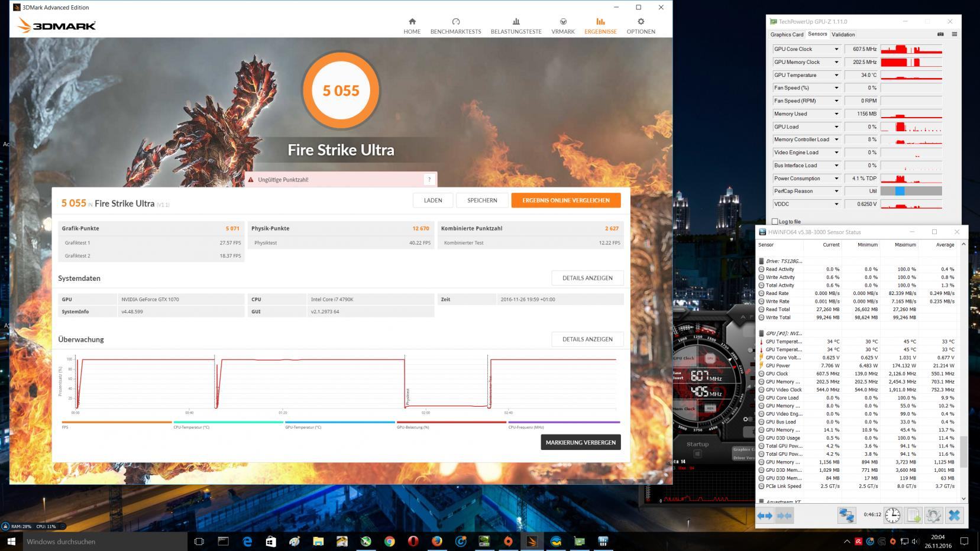980x551 pixels.
Task: Open HWiNFO sensor settings gear icon
Action: [x=933, y=516]
